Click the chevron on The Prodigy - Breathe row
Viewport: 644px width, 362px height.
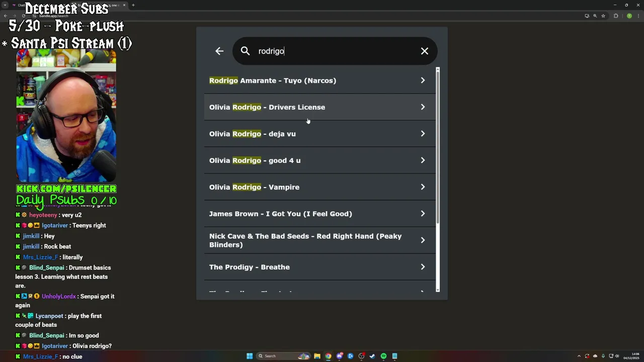point(423,267)
